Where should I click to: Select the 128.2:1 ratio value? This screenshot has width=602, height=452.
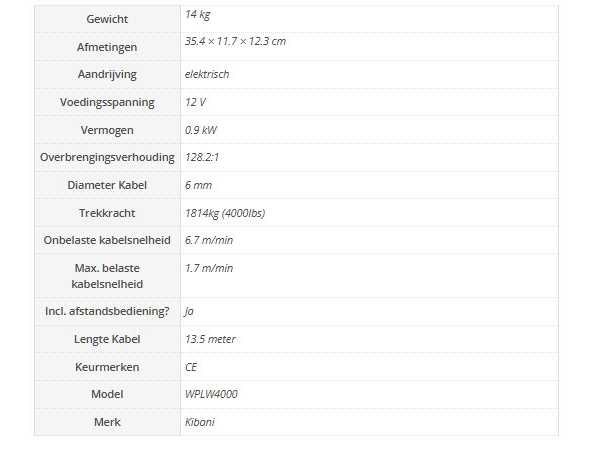point(201,158)
